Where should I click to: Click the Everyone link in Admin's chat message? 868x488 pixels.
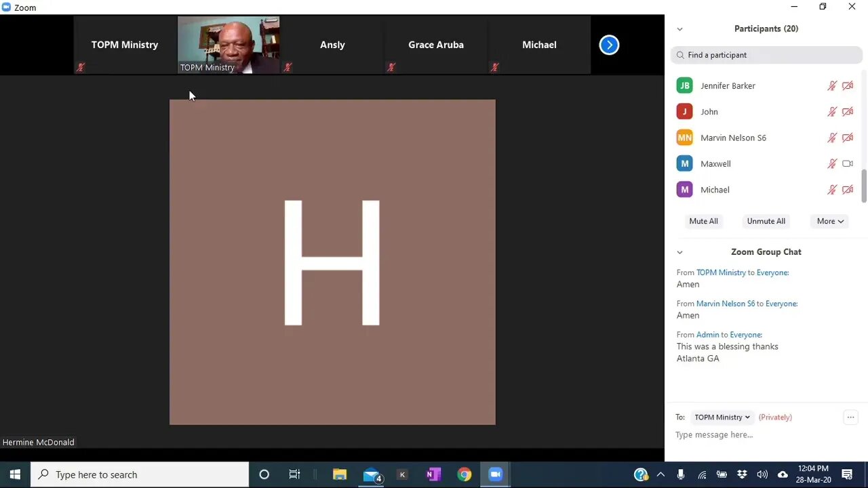746,335
